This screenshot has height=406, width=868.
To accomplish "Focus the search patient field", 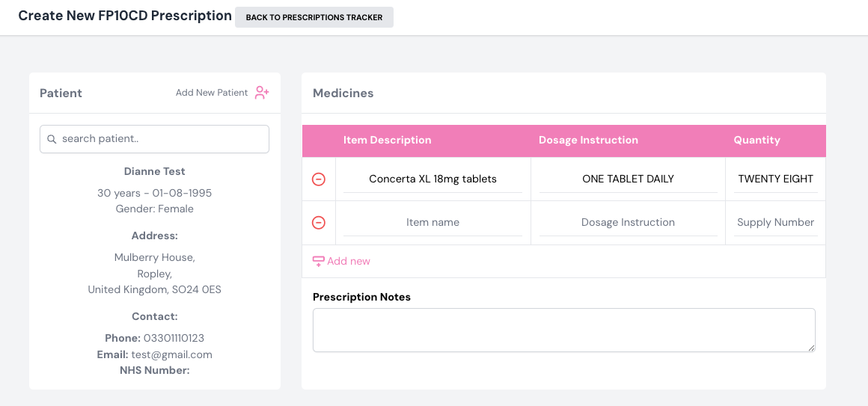I will click(161, 139).
